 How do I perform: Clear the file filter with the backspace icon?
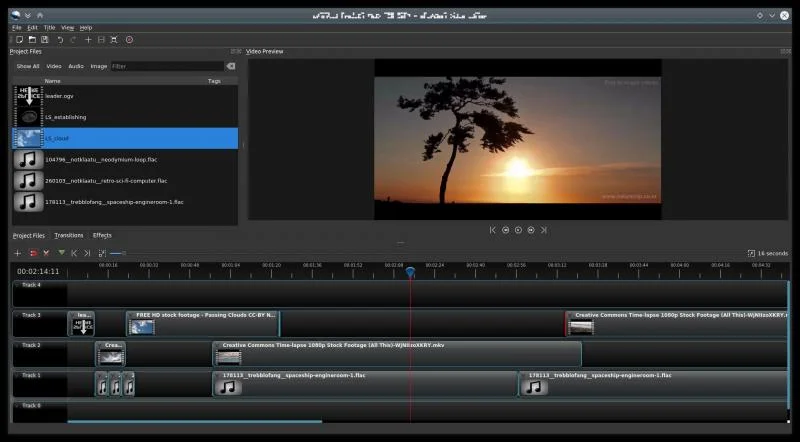tap(231, 66)
